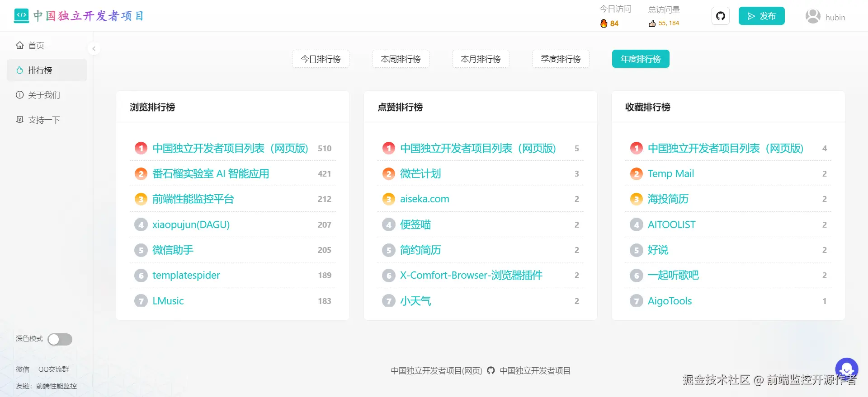Image resolution: width=868 pixels, height=397 pixels.
Task: Open 中国独立开发者项目列表 in 收藏排行榜
Action: point(726,148)
